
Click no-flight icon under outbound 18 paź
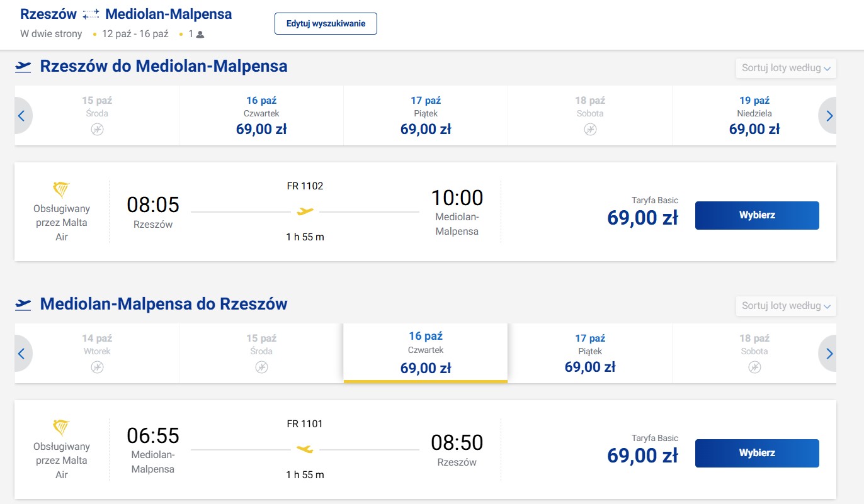(x=590, y=129)
